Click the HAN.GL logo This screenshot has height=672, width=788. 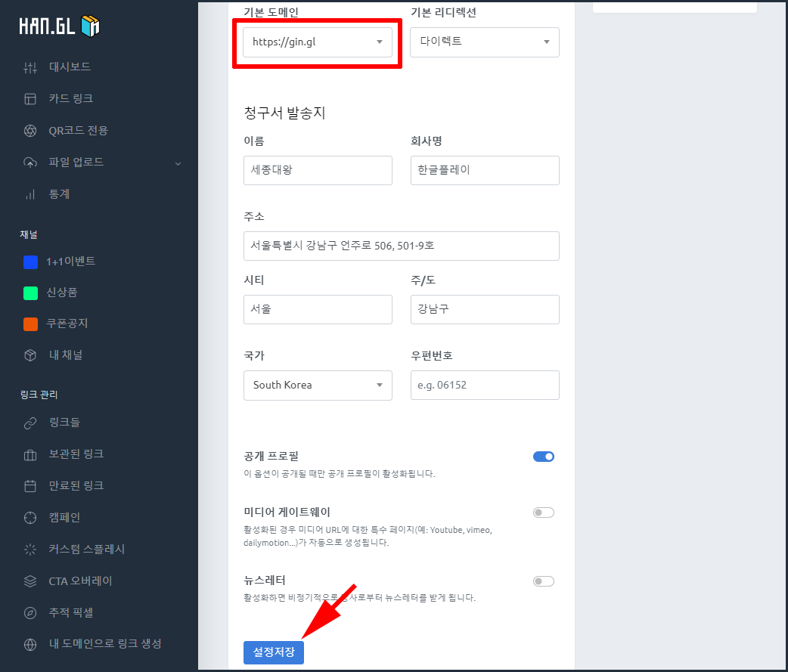click(x=59, y=26)
